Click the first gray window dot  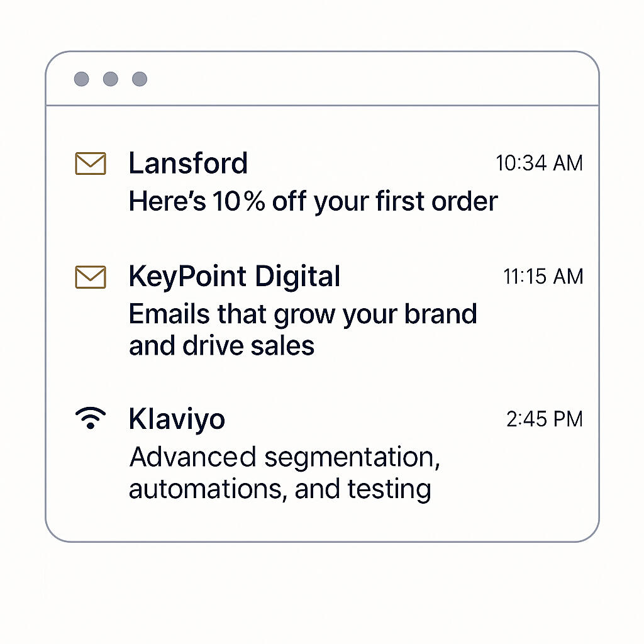pyautogui.click(x=81, y=79)
